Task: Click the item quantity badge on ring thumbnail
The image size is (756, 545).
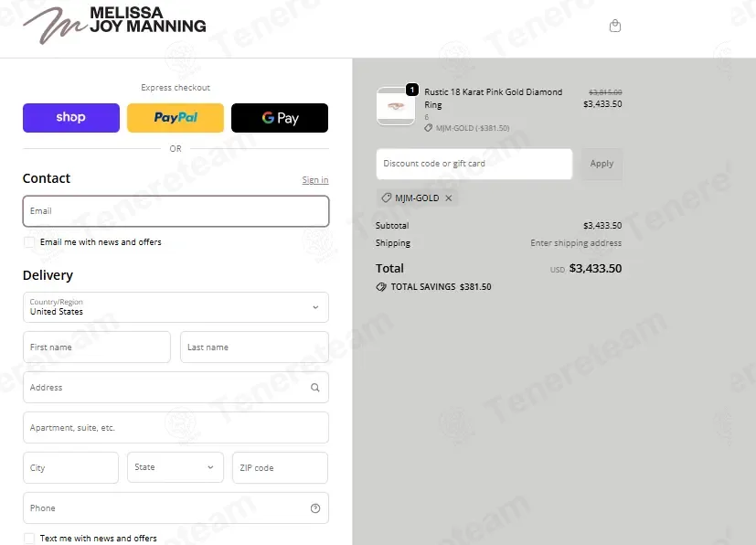Action: (x=412, y=90)
